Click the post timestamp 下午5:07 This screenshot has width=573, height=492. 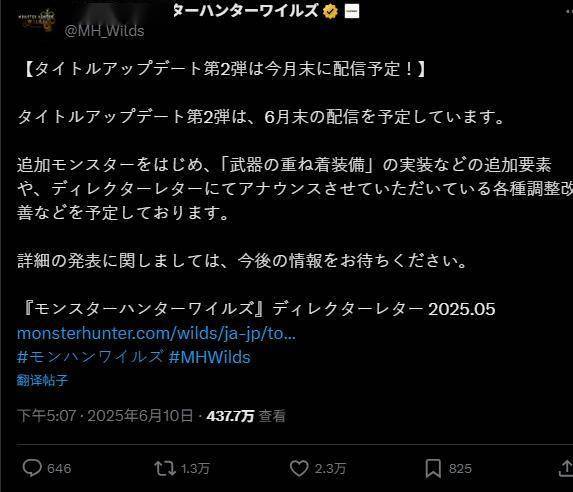(x=46, y=416)
